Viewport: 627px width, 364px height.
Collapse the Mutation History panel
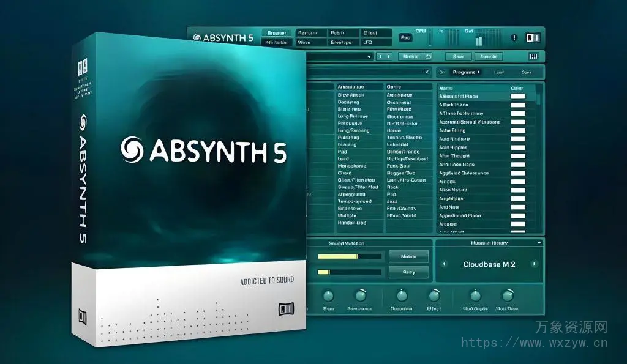coord(539,242)
